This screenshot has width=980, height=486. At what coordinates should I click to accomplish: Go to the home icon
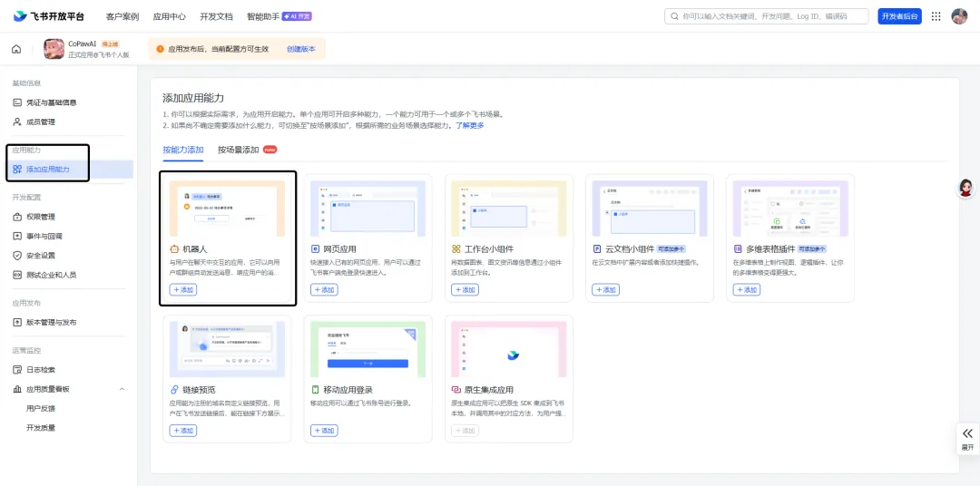coord(16,49)
